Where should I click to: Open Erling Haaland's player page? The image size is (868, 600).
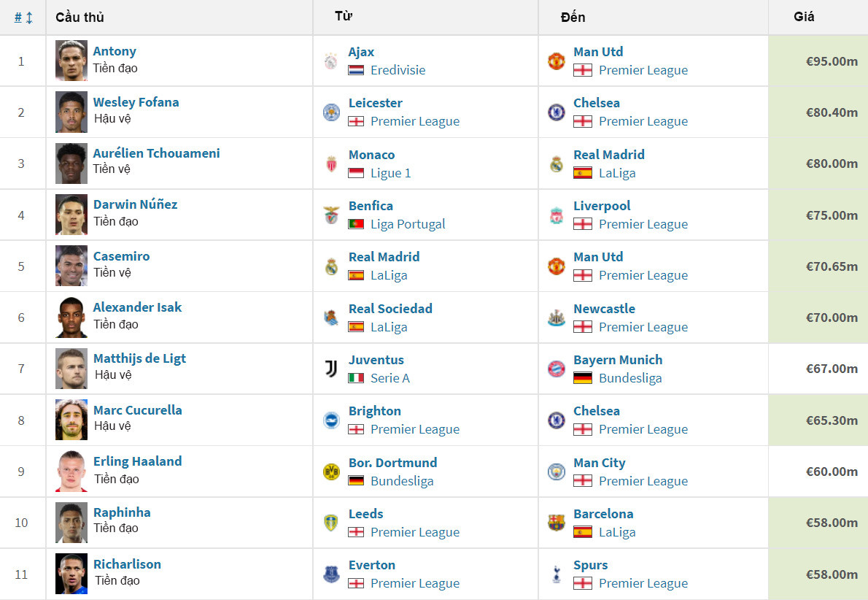137,461
